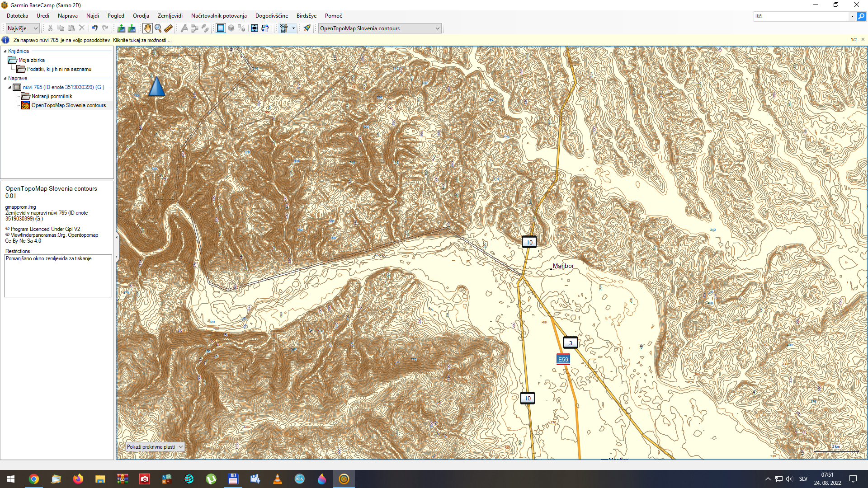Click the Paste clipboard icon

point(71,28)
